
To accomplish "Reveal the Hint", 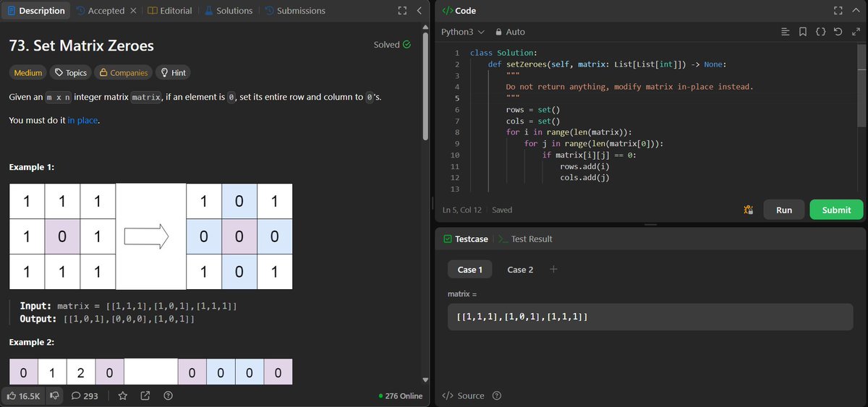I will coord(173,72).
